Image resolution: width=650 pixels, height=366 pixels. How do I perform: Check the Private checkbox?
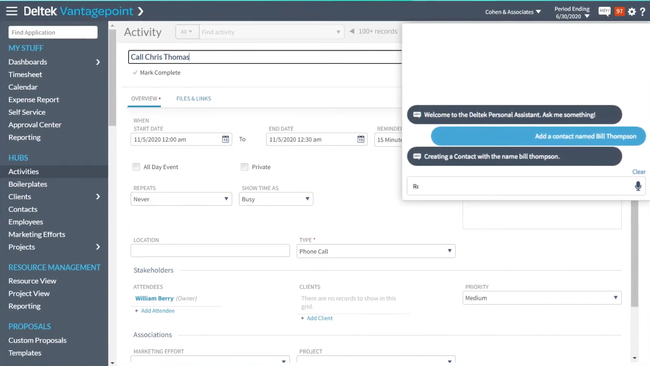tap(244, 167)
